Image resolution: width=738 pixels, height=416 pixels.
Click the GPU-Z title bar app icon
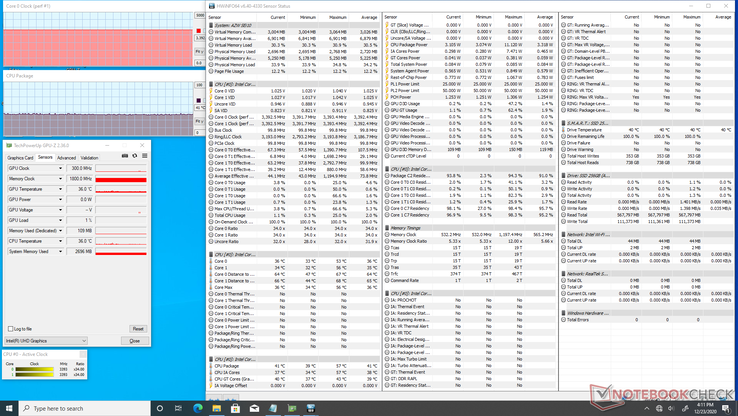tap(9, 145)
